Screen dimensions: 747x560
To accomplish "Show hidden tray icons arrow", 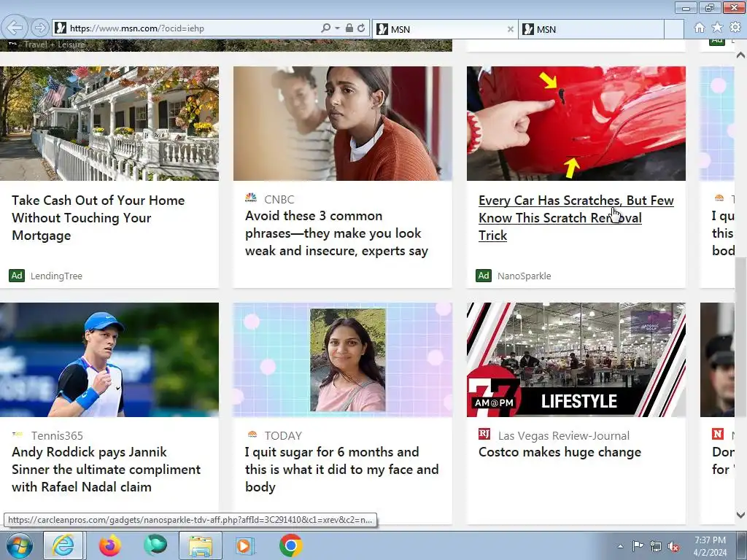I will [620, 546].
